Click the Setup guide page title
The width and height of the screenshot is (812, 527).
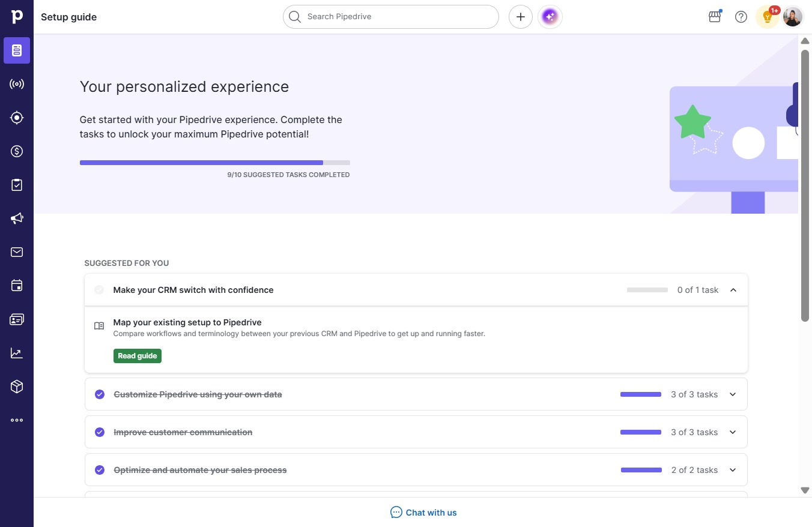68,17
